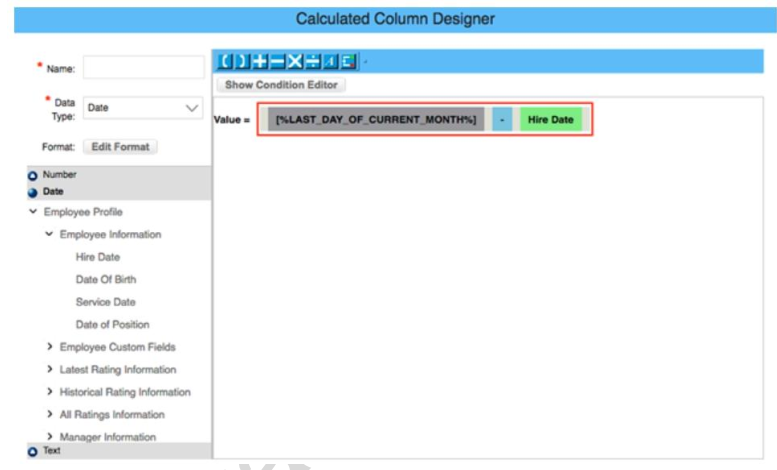Collapse the Employee Profile tree node
The width and height of the screenshot is (777, 470).
click(x=34, y=212)
